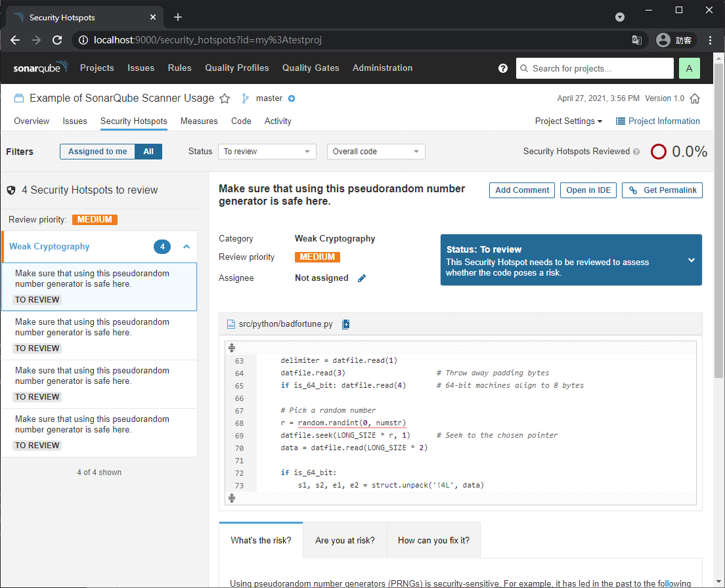Click the browser translate icon
Viewport: 725px width, 588px height.
click(x=637, y=40)
